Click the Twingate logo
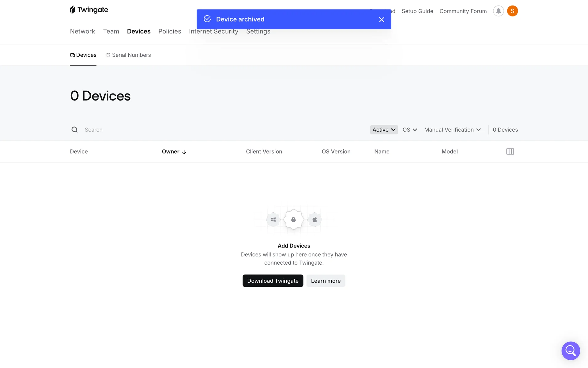Viewport: 588px width, 368px height. click(89, 10)
